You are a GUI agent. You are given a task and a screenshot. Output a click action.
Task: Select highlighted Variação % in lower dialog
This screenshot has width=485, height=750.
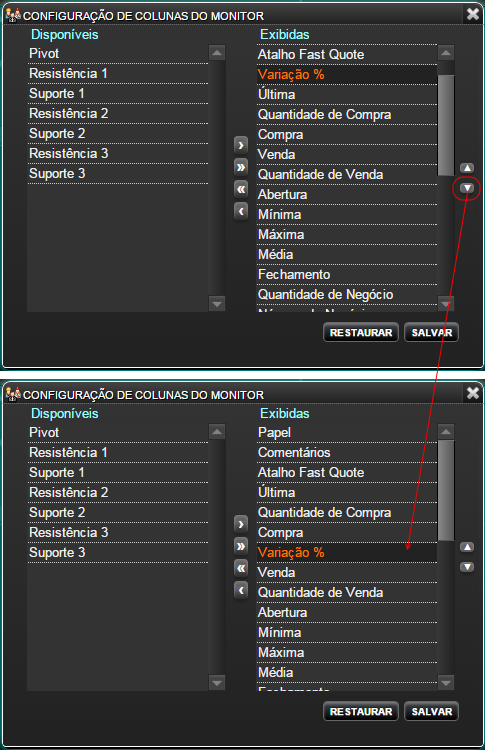[x=347, y=552]
